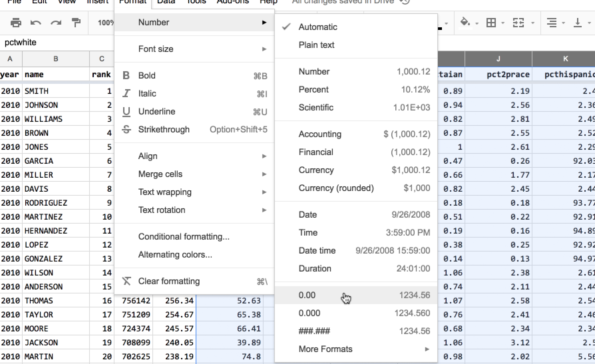Click the version history clock icon

(x=404, y=2)
